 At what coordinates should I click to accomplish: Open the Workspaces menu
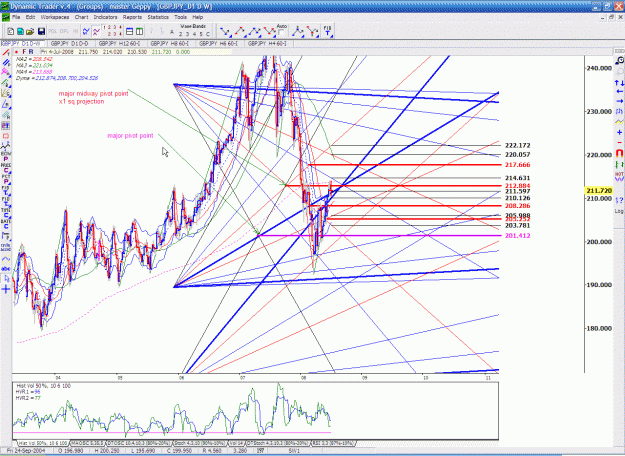point(55,17)
